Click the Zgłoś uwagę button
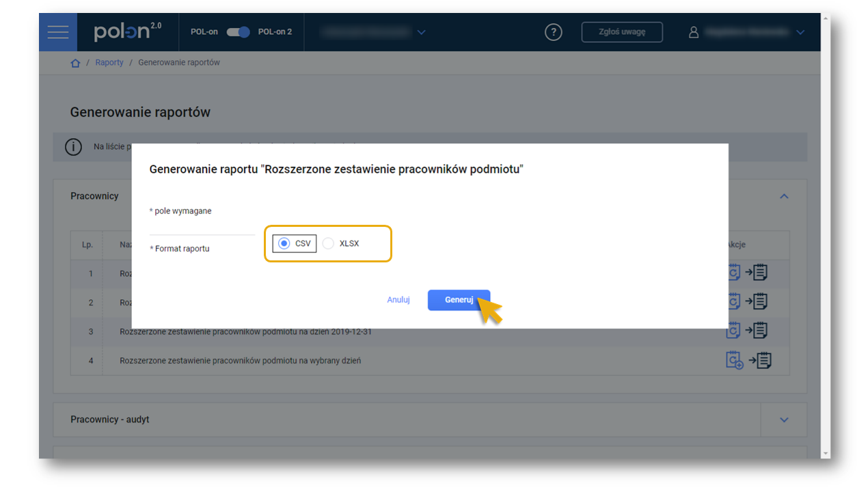This screenshot has height=492, width=868. [621, 32]
